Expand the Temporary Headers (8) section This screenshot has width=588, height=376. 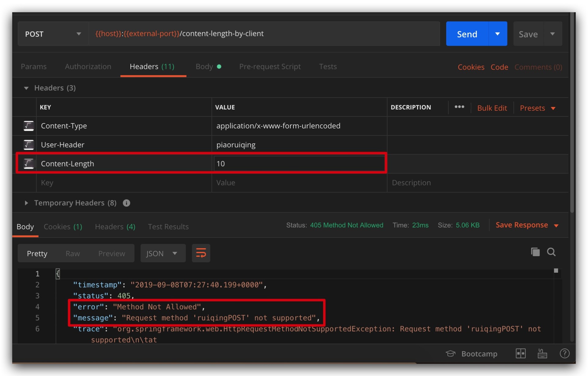26,203
